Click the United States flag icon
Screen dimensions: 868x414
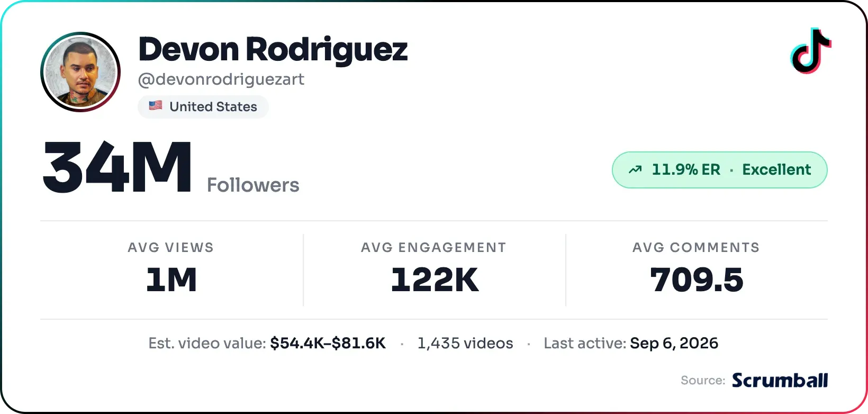pos(156,105)
